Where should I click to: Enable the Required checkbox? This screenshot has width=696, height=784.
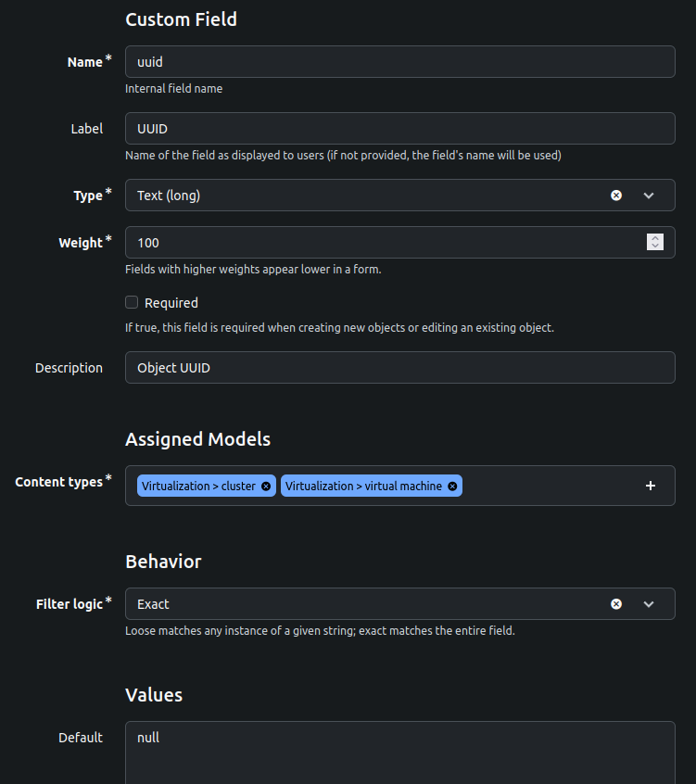pos(132,302)
